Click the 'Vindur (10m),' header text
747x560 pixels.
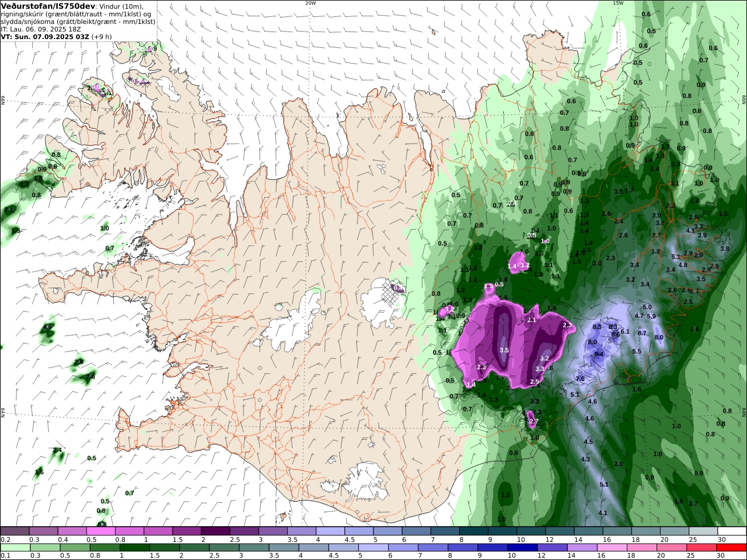(x=121, y=6)
